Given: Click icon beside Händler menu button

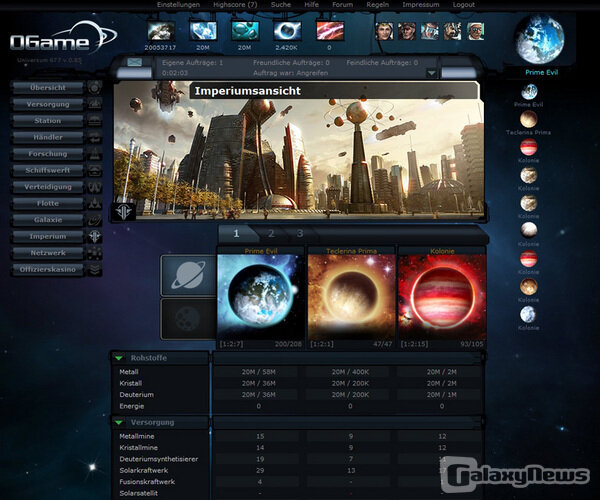Looking at the screenshot, I should coord(95,137).
